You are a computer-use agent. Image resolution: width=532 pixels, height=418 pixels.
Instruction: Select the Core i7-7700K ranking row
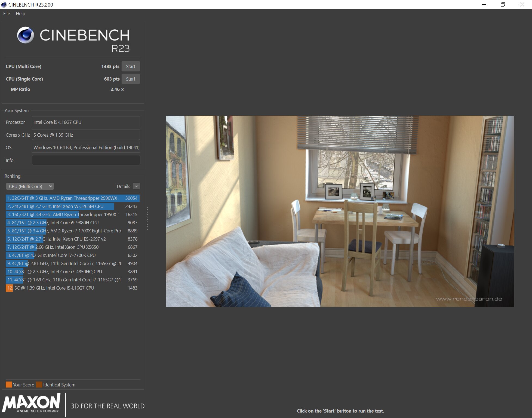[x=73, y=255]
